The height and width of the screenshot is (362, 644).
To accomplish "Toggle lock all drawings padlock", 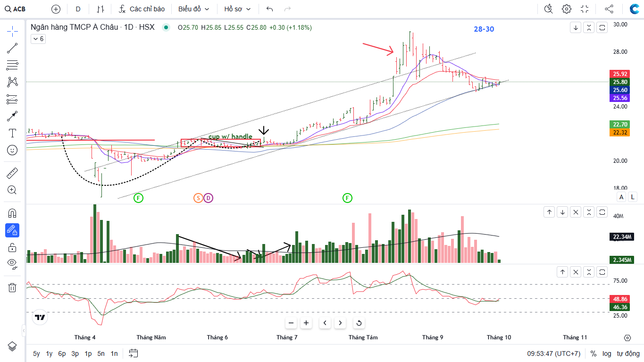I will click(12, 247).
